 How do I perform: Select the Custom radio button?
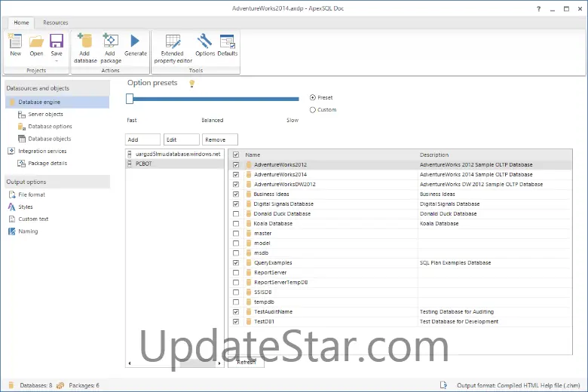pyautogui.click(x=313, y=110)
